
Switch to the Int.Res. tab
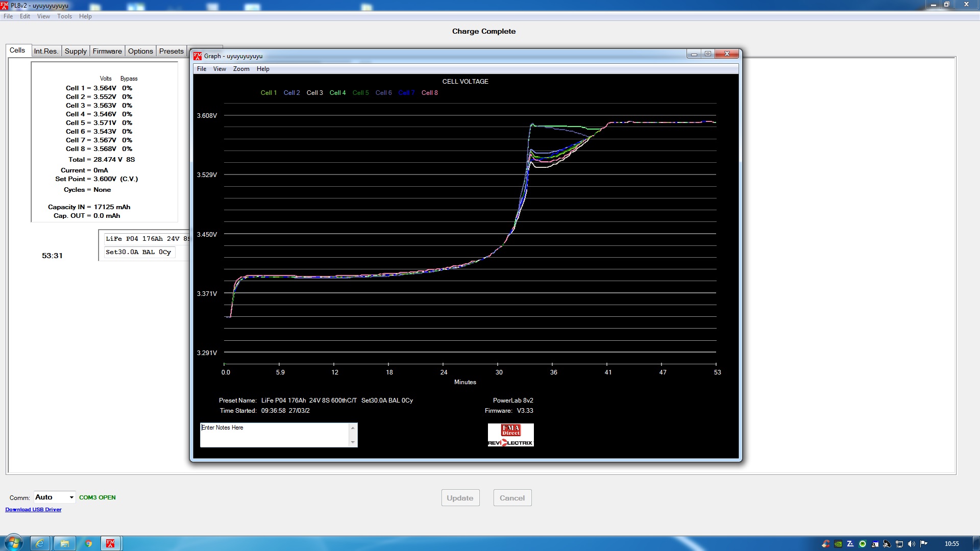(x=46, y=51)
